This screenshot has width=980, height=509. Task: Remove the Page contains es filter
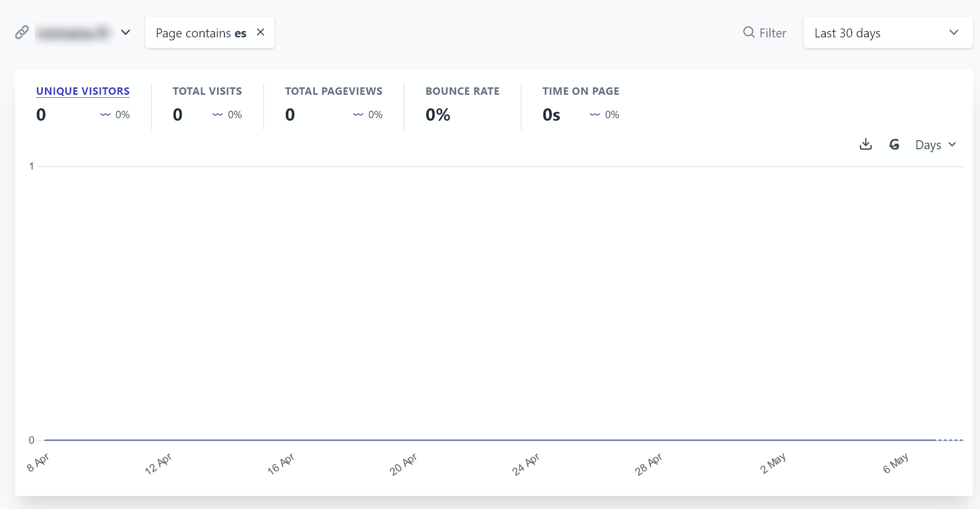tap(260, 32)
